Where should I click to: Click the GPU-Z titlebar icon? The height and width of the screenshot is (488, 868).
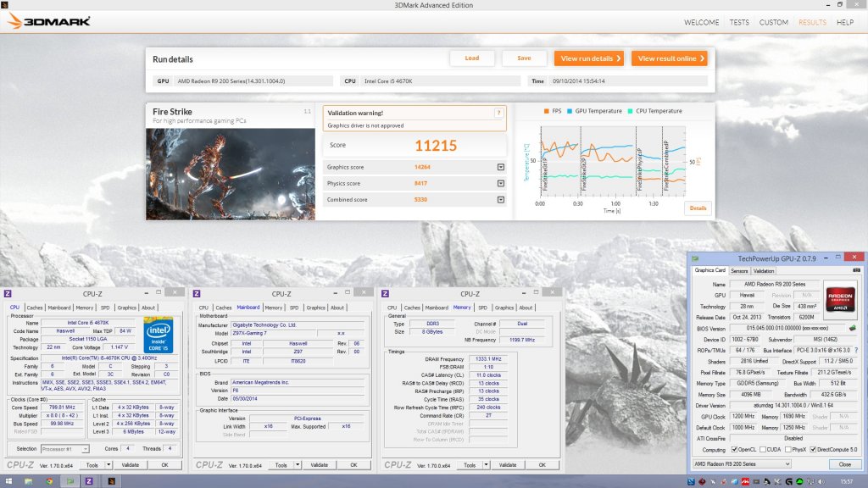[x=695, y=258]
